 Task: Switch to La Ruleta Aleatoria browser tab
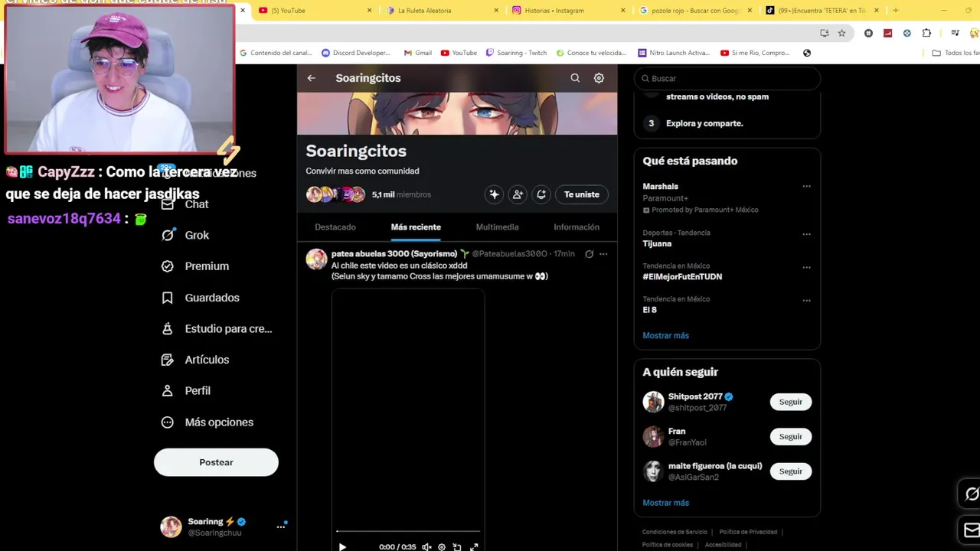point(442,11)
